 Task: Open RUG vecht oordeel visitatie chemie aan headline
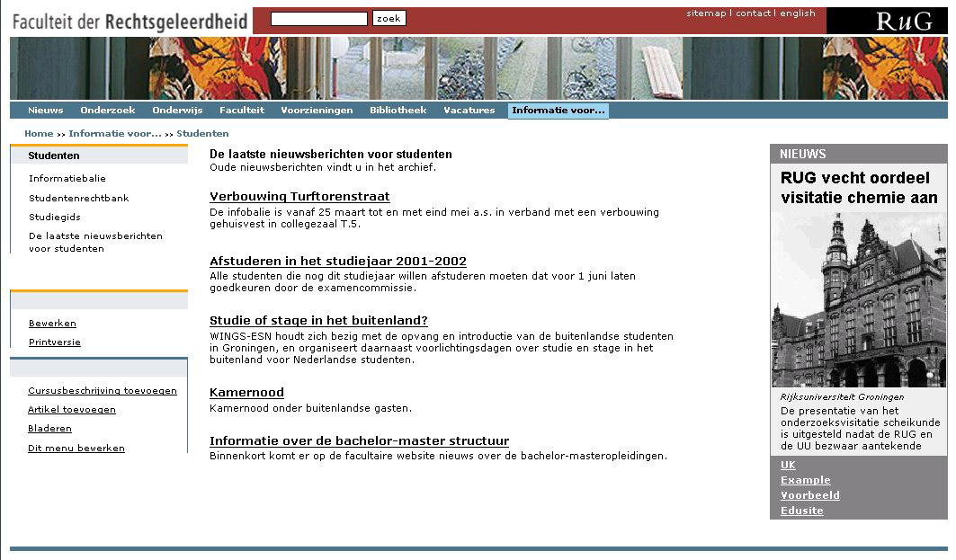point(859,188)
